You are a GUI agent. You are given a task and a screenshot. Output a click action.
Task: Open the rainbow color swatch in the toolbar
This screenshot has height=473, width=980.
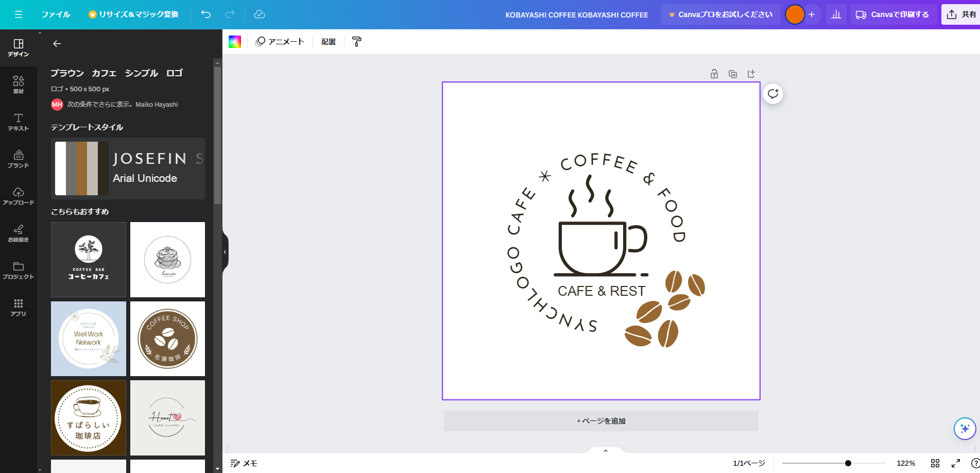click(235, 41)
